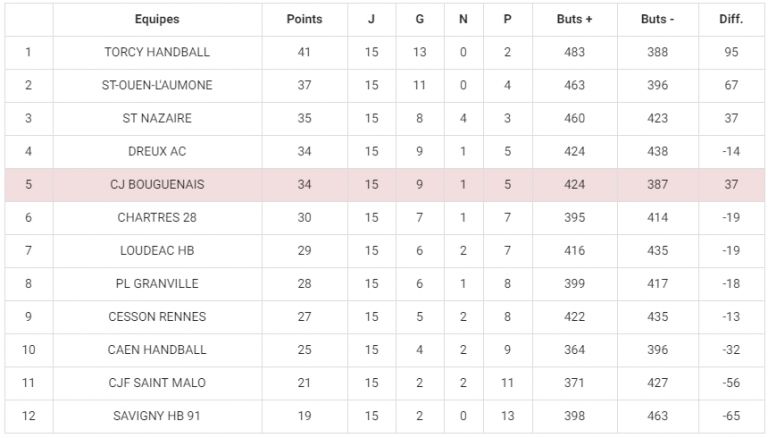This screenshot has height=438, width=768.
Task: Click the J column header
Action: 371,19
